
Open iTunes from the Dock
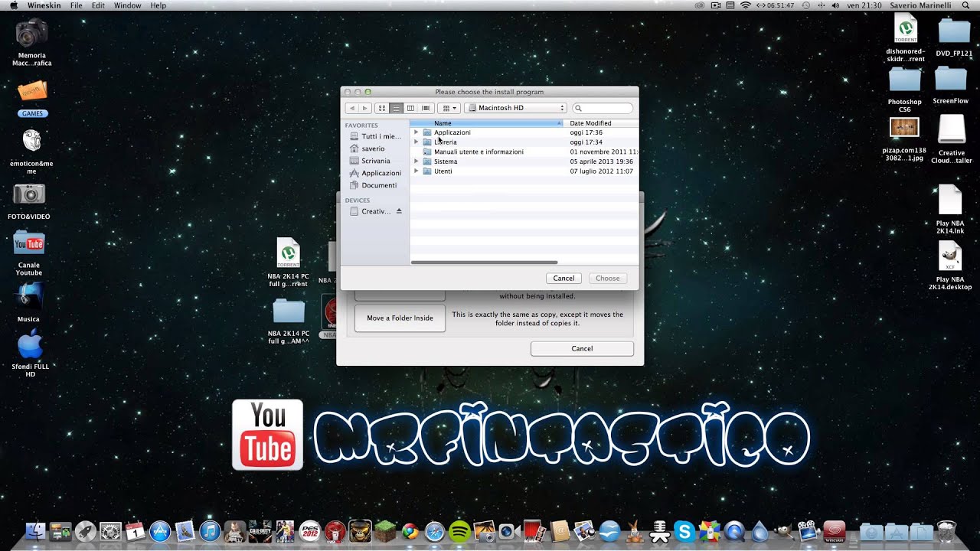(x=209, y=531)
